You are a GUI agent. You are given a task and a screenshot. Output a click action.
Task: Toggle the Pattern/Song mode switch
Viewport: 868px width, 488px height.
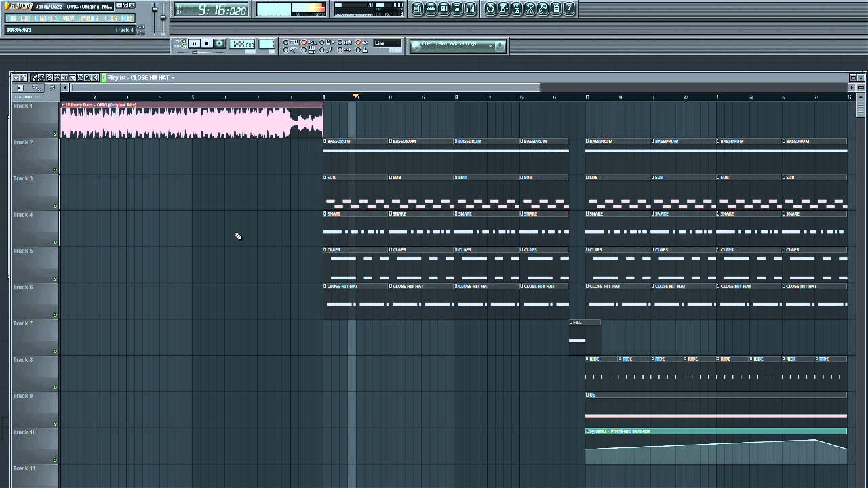184,43
